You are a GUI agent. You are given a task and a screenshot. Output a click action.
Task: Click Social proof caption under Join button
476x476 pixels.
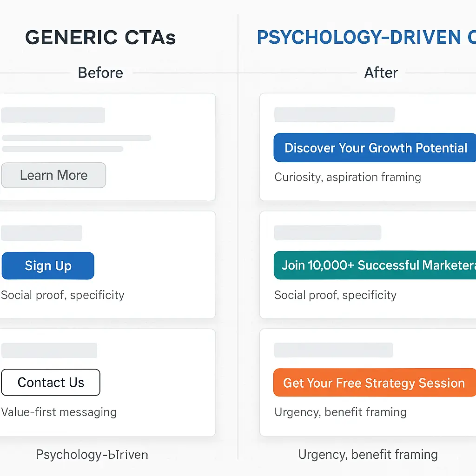pyautogui.click(x=336, y=295)
